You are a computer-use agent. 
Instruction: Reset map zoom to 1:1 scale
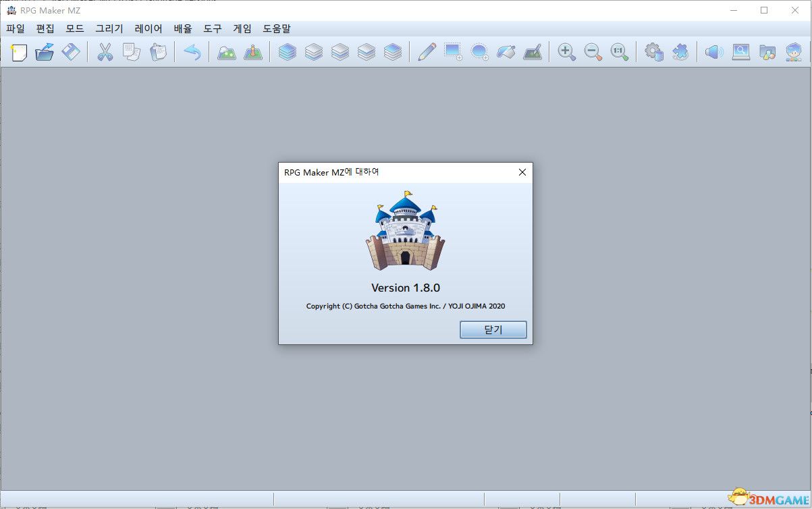619,52
